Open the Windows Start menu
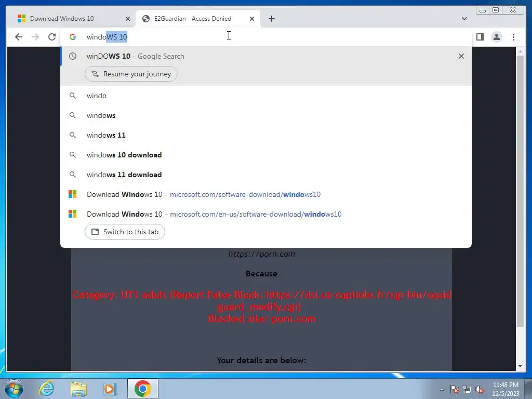The height and width of the screenshot is (399, 532). (14, 389)
